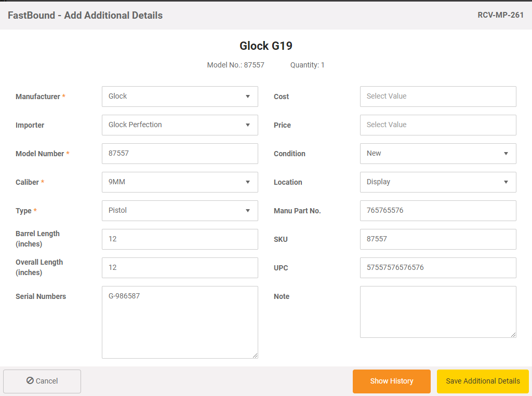Click into the Serial Numbers text area
532x396 pixels.
point(180,322)
